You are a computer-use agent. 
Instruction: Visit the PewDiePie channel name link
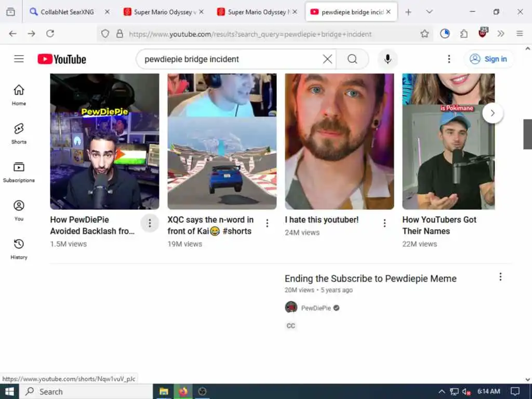point(316,308)
